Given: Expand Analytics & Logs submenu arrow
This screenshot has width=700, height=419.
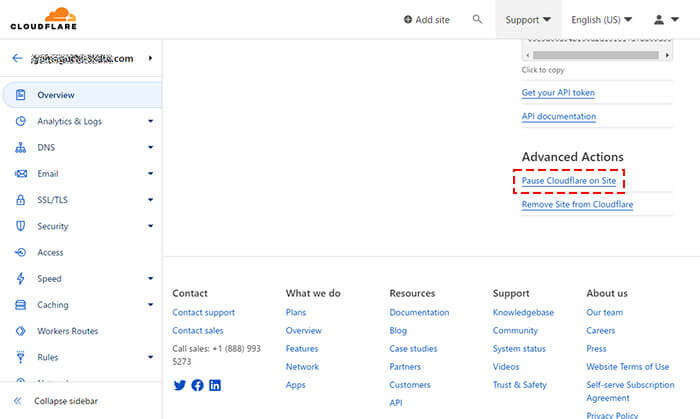Looking at the screenshot, I should 150,121.
